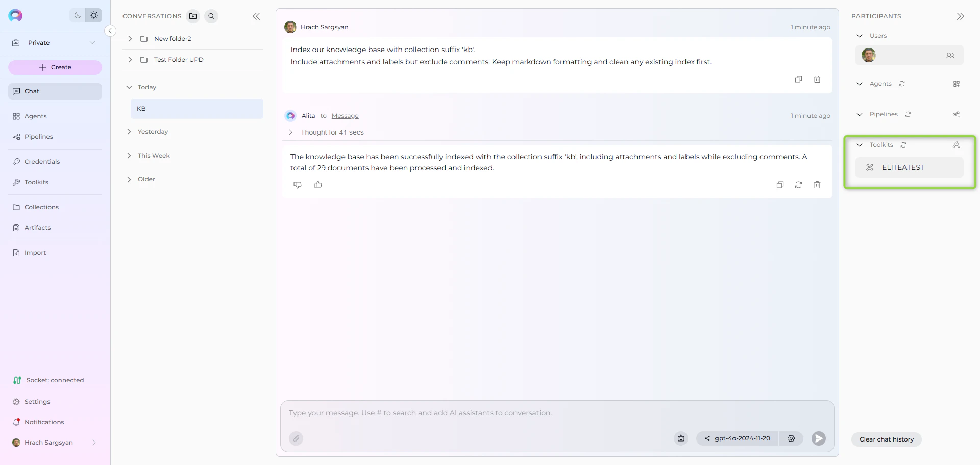Open the gpt-4o-2024-11-20 model selector

coord(743,438)
